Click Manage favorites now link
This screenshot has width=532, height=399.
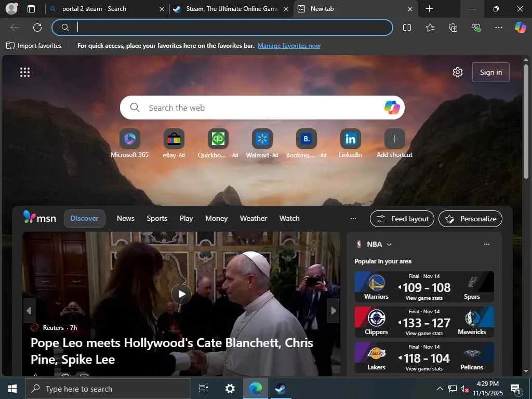pos(289,46)
